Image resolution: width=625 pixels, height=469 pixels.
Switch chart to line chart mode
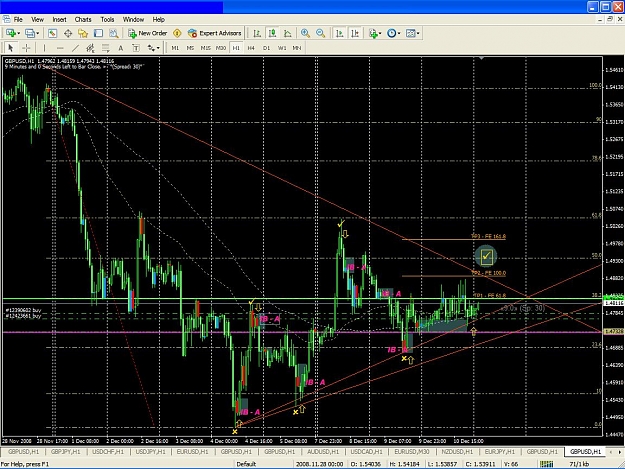[x=287, y=33]
